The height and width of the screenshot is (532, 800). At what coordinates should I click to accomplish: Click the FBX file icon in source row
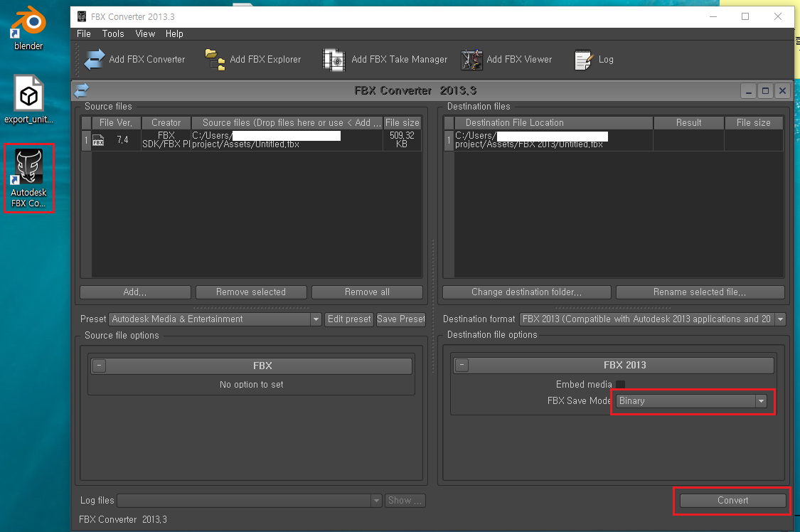pos(98,140)
